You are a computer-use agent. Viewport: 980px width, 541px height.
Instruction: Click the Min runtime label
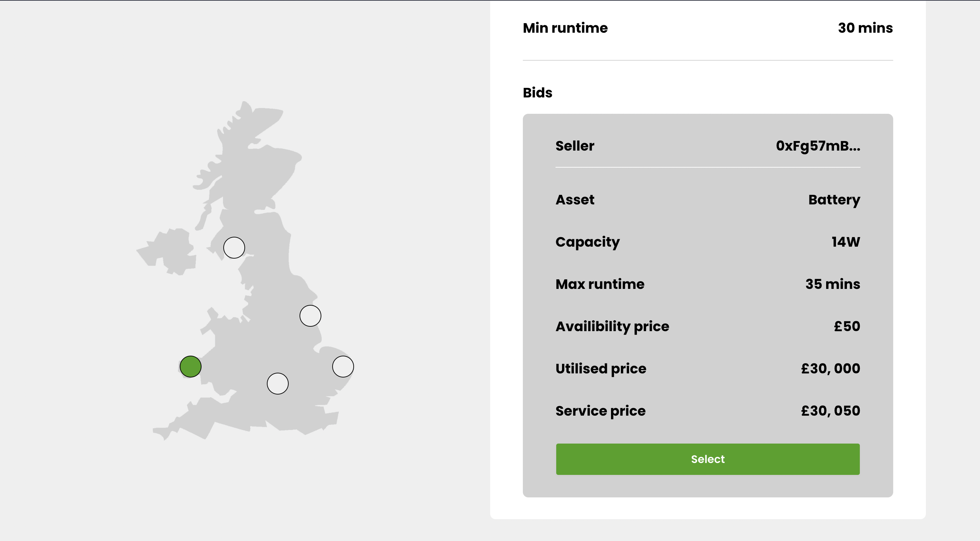coord(565,28)
